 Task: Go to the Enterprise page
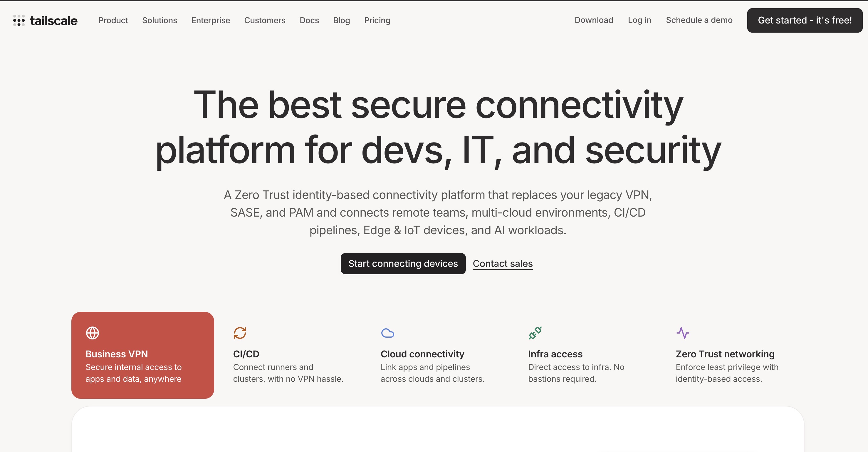(x=211, y=20)
